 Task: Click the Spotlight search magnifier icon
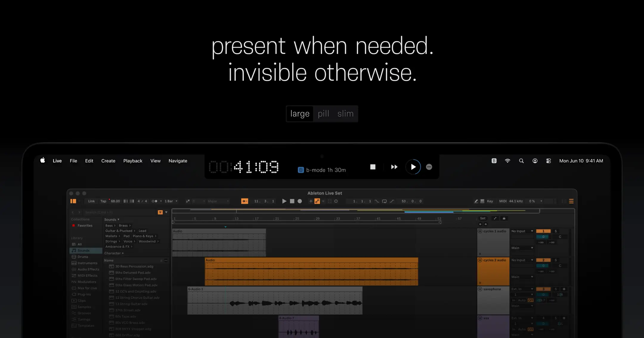pyautogui.click(x=521, y=161)
